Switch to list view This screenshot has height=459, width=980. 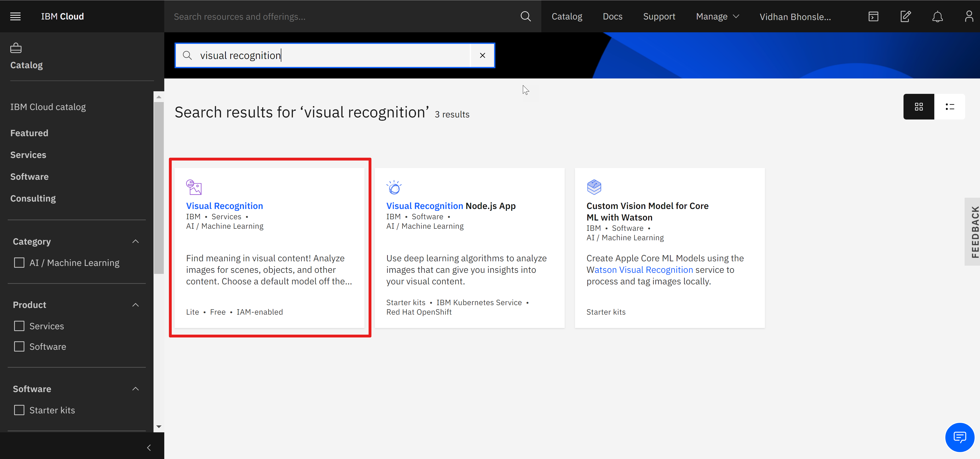click(x=949, y=107)
